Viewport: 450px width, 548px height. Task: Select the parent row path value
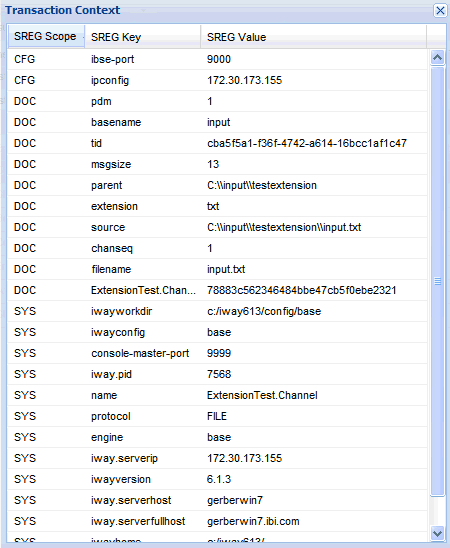[x=262, y=185]
